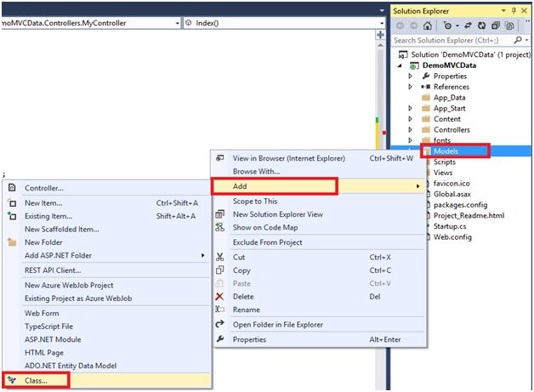The image size is (534, 392).
Task: Select Startup.cs file
Action: pos(450,226)
